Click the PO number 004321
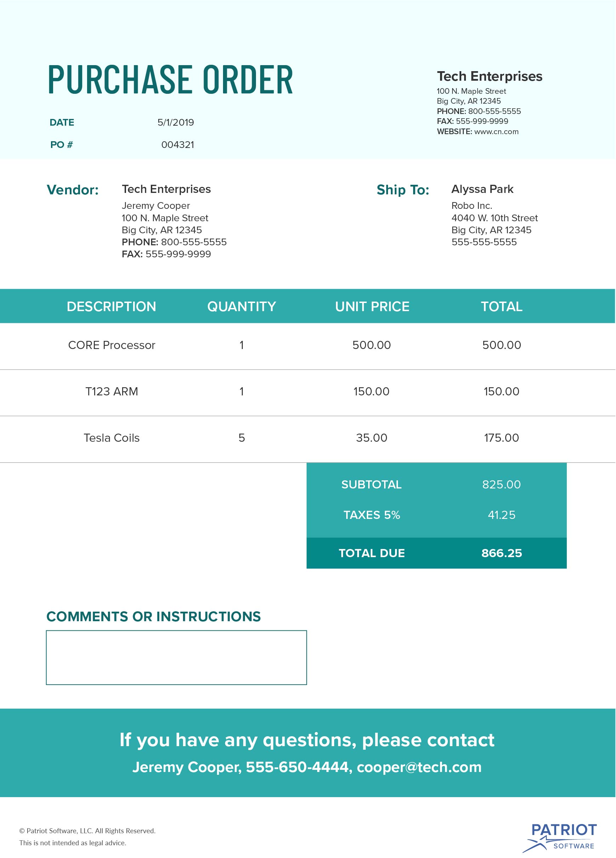This screenshot has width=616, height=858. pyautogui.click(x=177, y=145)
